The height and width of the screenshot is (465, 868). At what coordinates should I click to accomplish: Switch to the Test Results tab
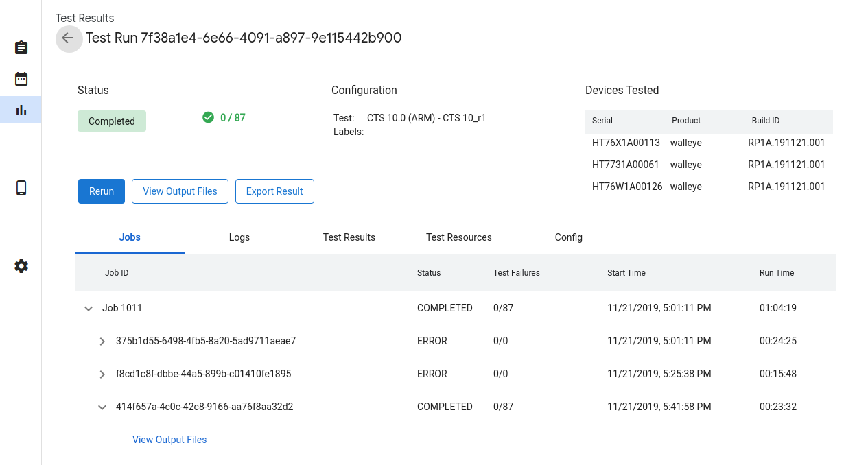point(349,237)
